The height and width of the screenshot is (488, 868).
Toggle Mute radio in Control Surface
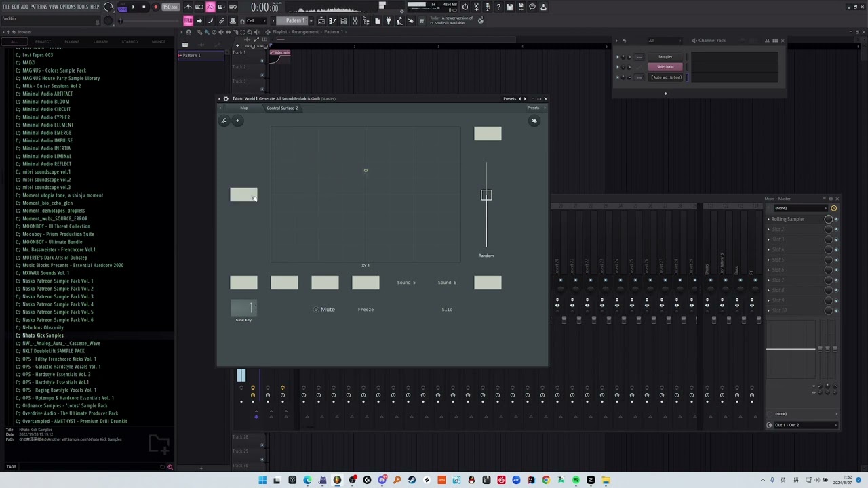[316, 310]
